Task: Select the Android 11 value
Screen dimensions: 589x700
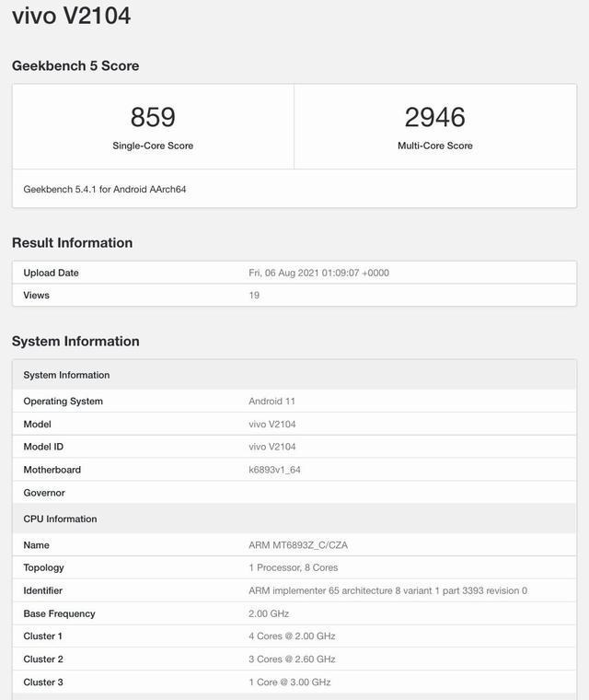Action: (271, 402)
